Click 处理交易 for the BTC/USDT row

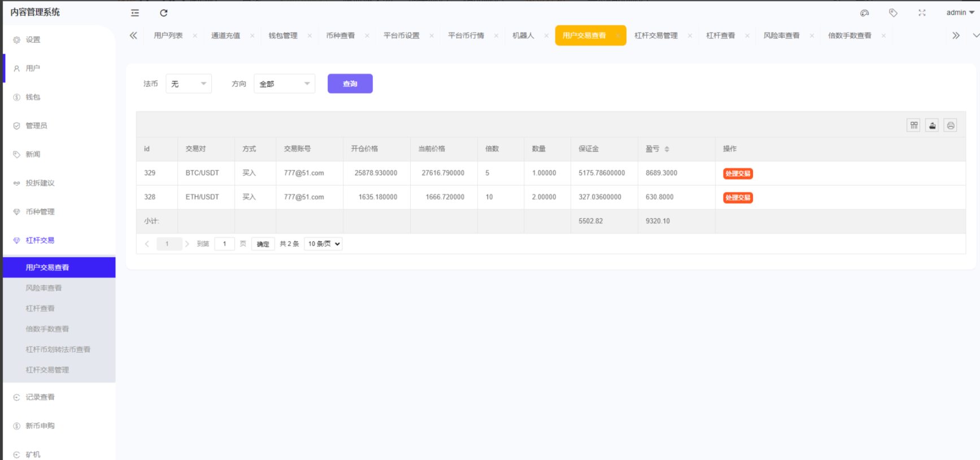(x=738, y=173)
